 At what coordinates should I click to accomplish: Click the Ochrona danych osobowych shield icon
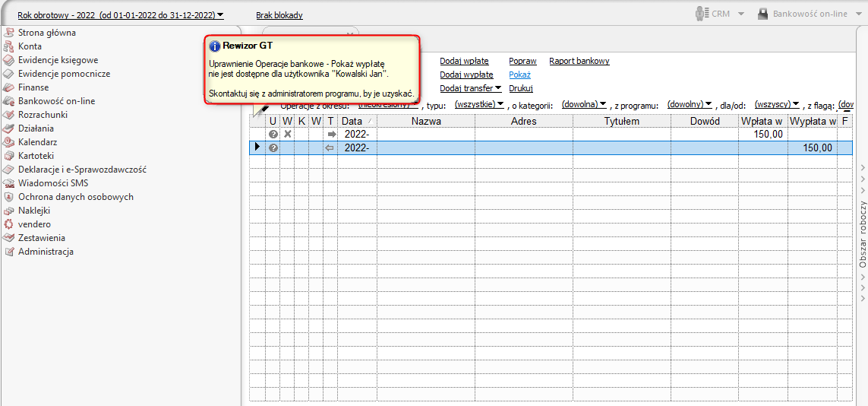pos(8,197)
